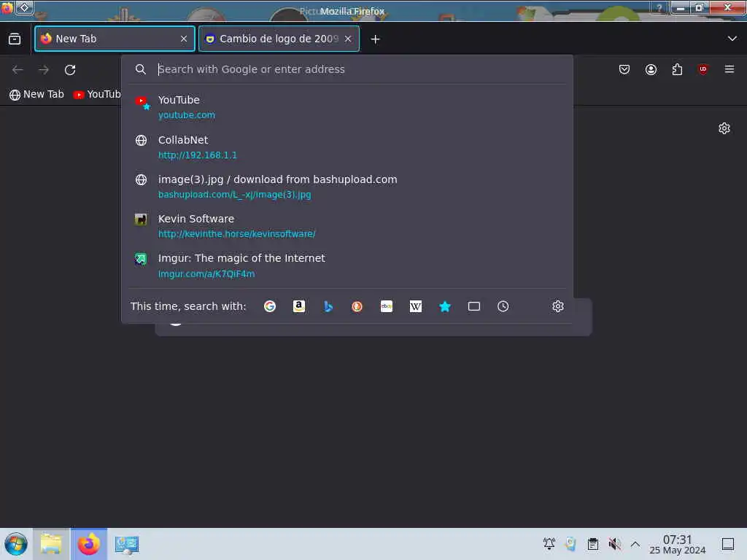Switch to the Cambio de logo de 2009 tab
This screenshot has width=747, height=560.
click(279, 39)
